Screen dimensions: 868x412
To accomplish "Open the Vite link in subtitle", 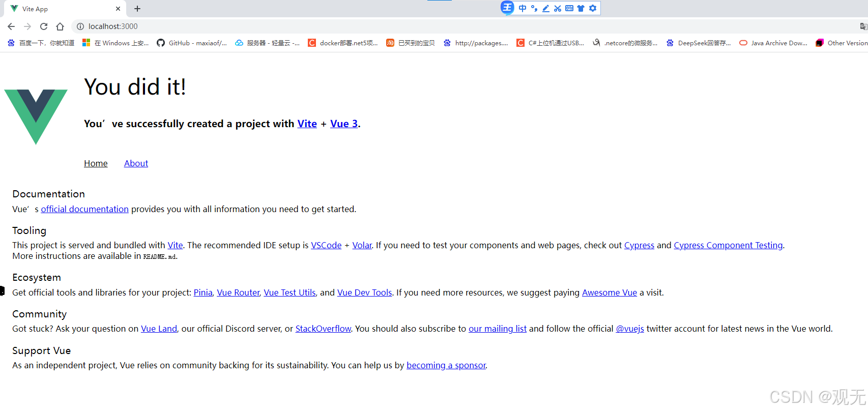I will [x=307, y=124].
